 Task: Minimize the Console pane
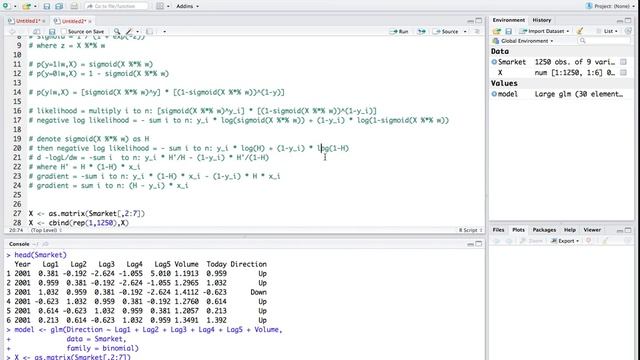[x=471, y=244]
